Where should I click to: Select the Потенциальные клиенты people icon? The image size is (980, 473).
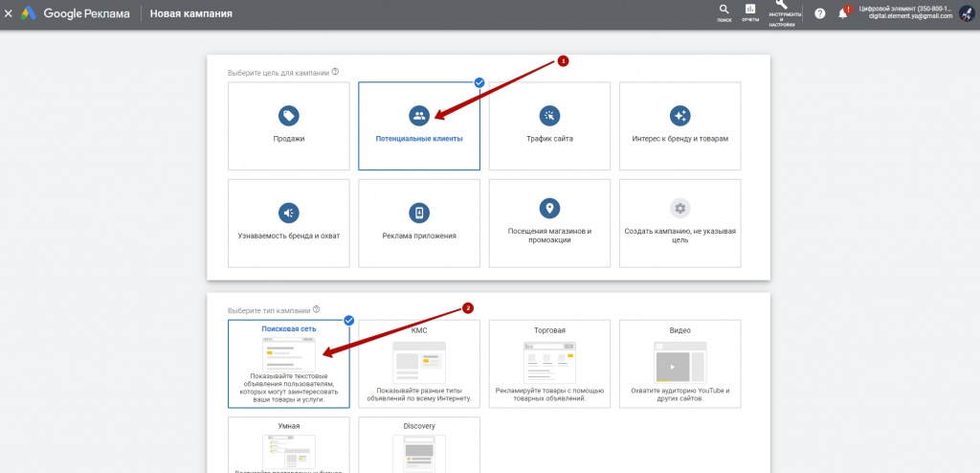[x=418, y=116]
